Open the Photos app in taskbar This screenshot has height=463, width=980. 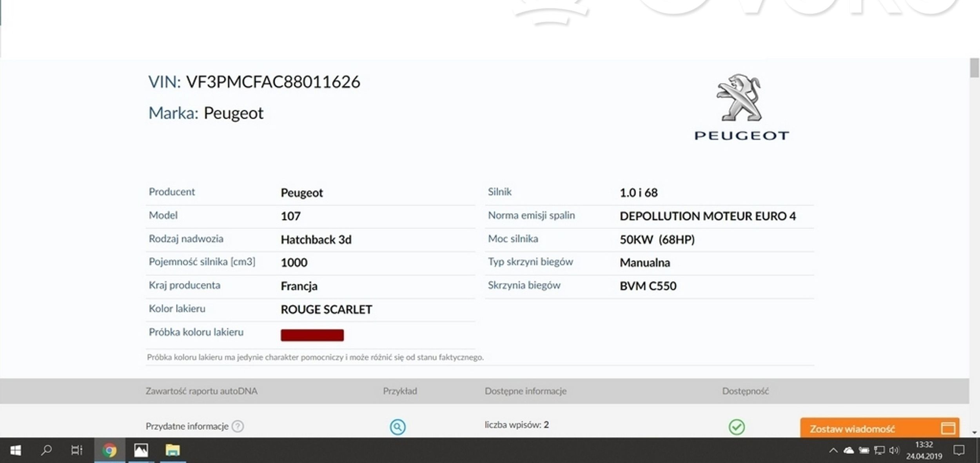141,450
